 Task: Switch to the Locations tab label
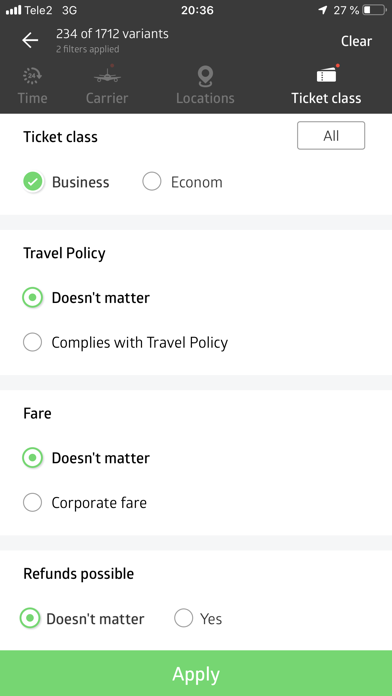[205, 98]
